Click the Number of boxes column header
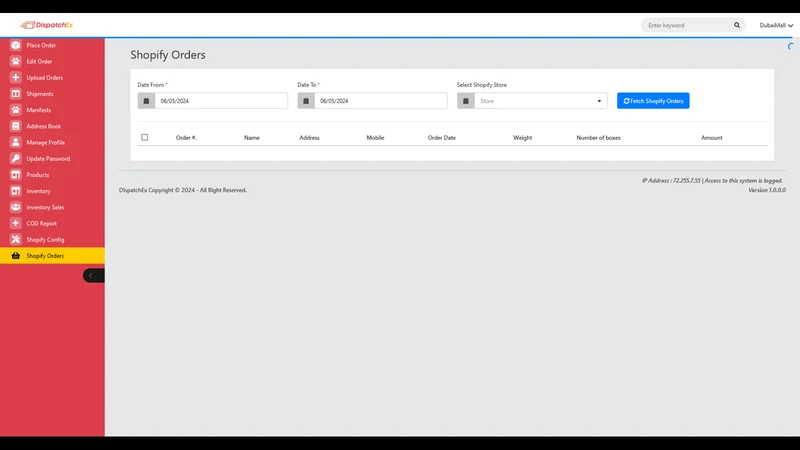This screenshot has width=800, height=450. tap(598, 138)
